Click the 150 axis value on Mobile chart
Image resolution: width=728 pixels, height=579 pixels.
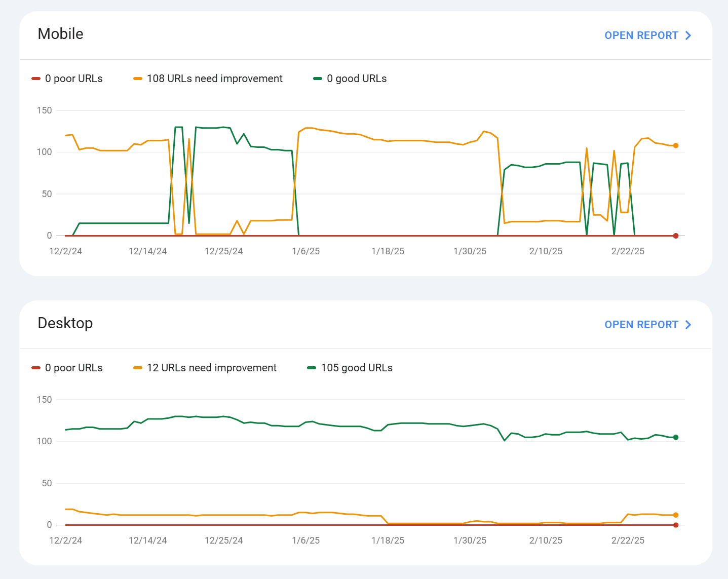44,110
